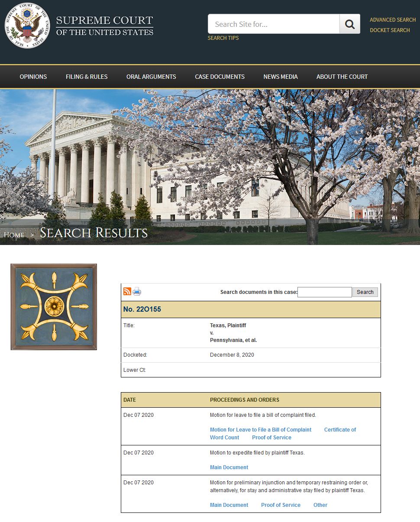
Task: Go to Home breadcrumb link
Action: [x=14, y=235]
